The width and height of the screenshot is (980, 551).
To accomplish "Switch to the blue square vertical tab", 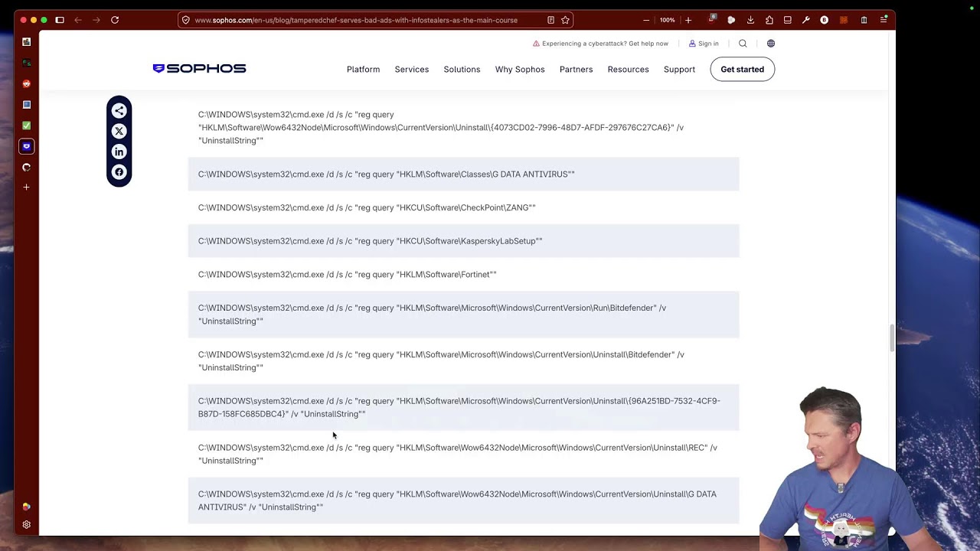I will tap(27, 104).
